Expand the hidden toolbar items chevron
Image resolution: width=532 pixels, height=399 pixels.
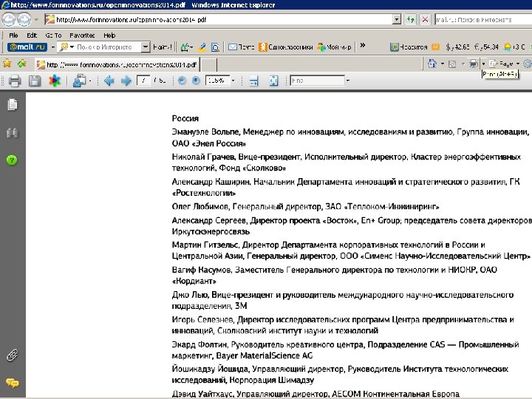(x=362, y=45)
